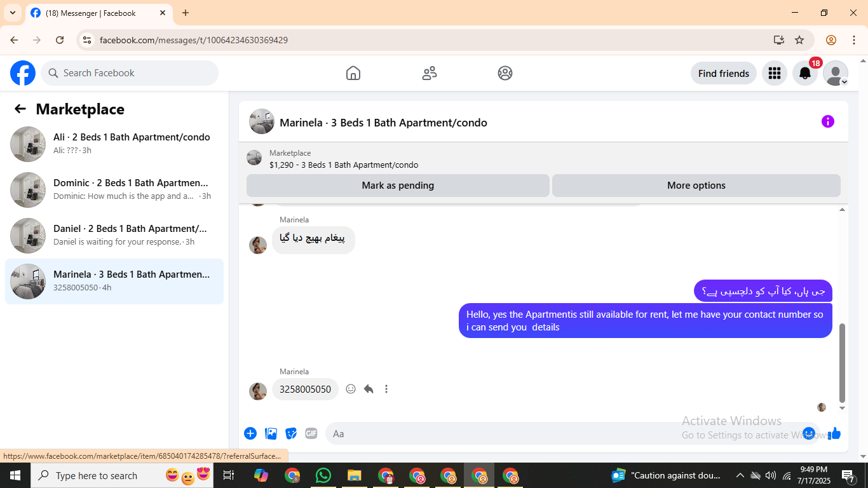Open conversation information purple icon
This screenshot has width=868, height=488.
coord(827,121)
